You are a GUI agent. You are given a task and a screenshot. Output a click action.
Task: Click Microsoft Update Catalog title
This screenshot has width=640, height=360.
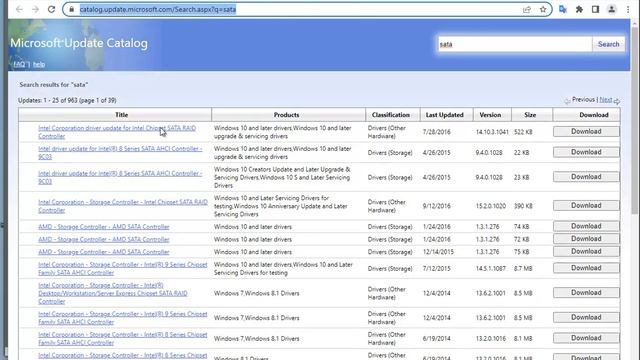pyautogui.click(x=79, y=43)
